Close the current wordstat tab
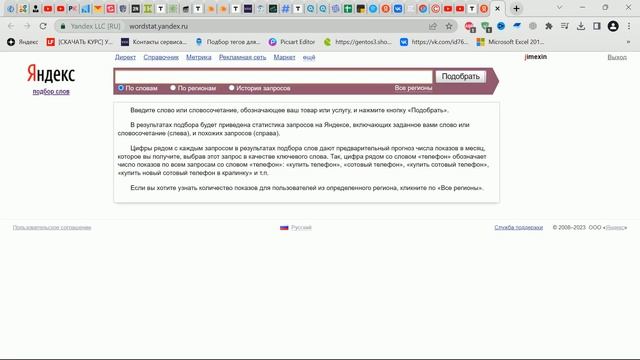The image size is (640, 360). 497,8
